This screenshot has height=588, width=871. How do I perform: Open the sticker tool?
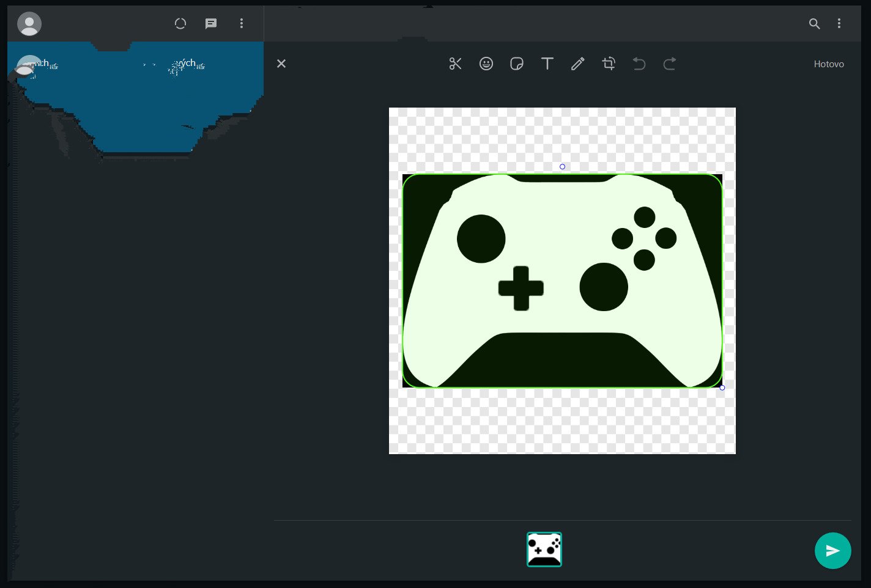coord(517,64)
